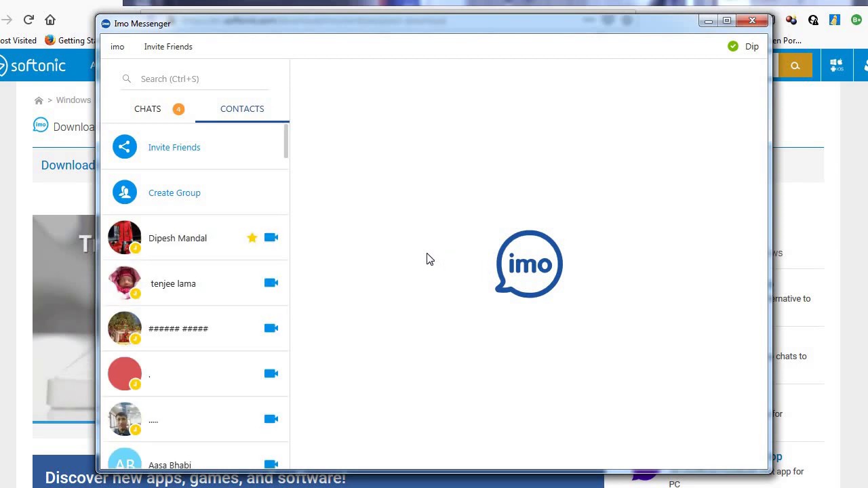This screenshot has height=488, width=868.
Task: Open tenjee lama's avatar
Action: (x=125, y=283)
